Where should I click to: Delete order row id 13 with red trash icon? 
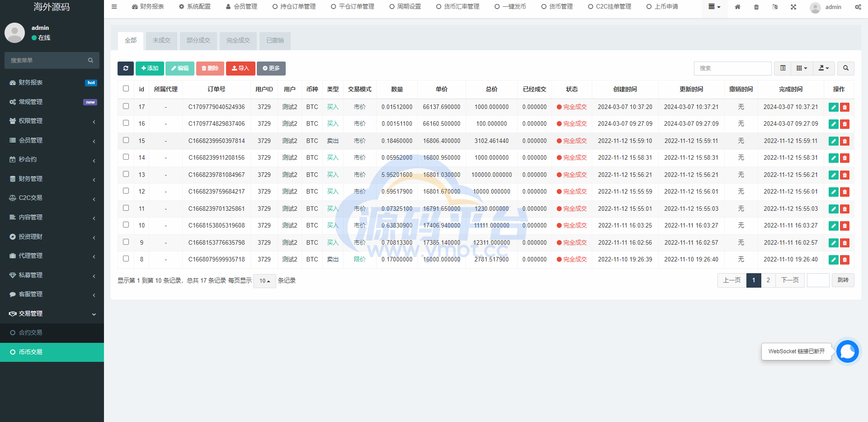844,175
